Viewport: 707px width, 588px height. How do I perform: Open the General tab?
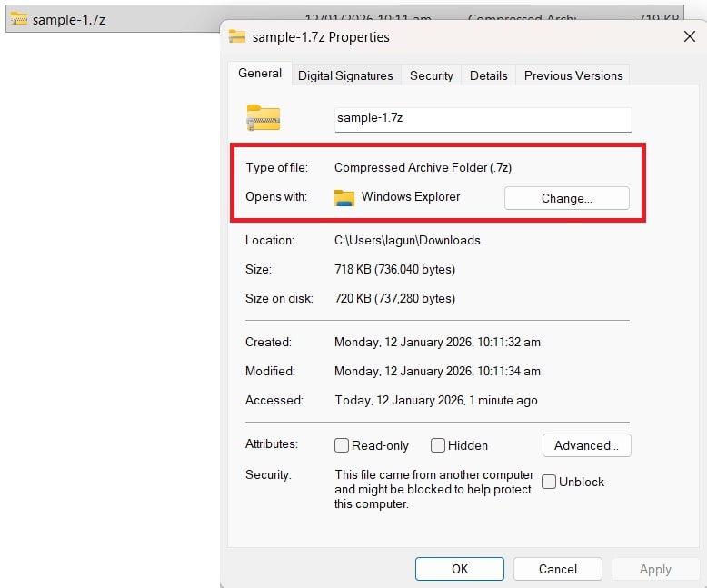pyautogui.click(x=260, y=74)
